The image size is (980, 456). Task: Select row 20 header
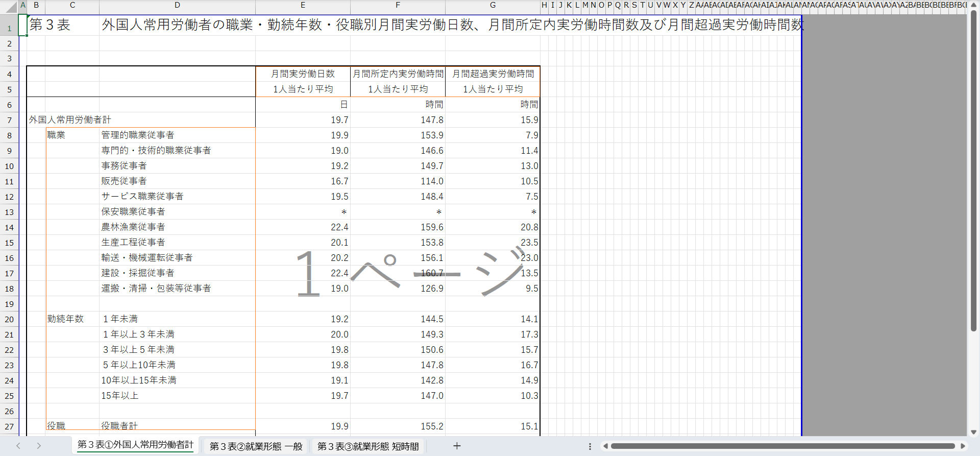[9, 320]
